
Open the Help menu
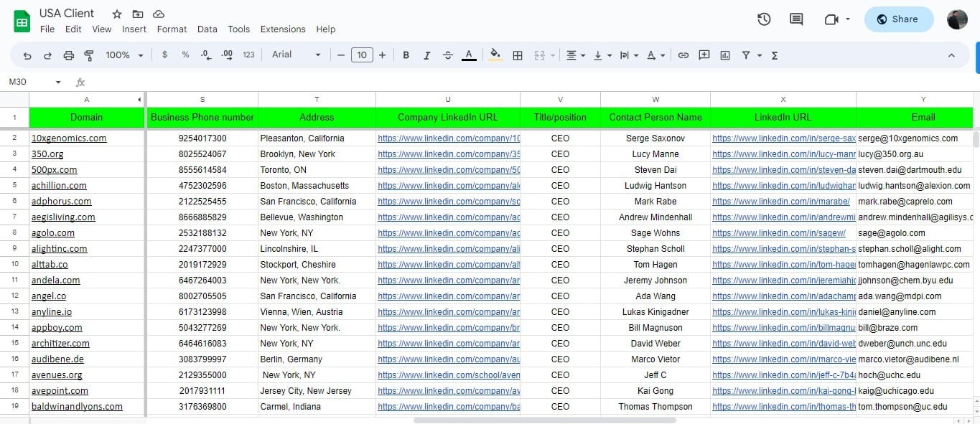click(x=326, y=29)
